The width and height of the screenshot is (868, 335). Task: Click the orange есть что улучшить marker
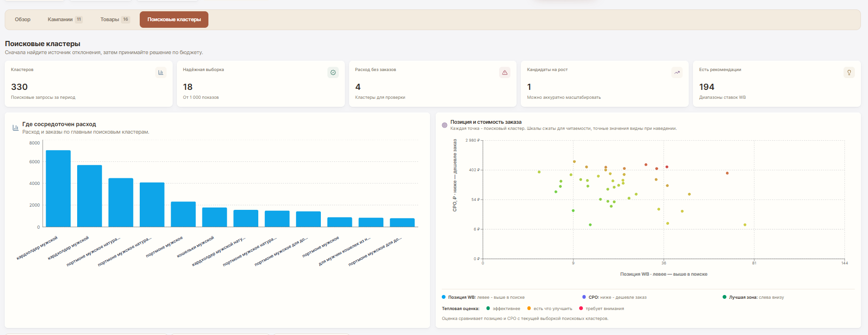coord(529,309)
